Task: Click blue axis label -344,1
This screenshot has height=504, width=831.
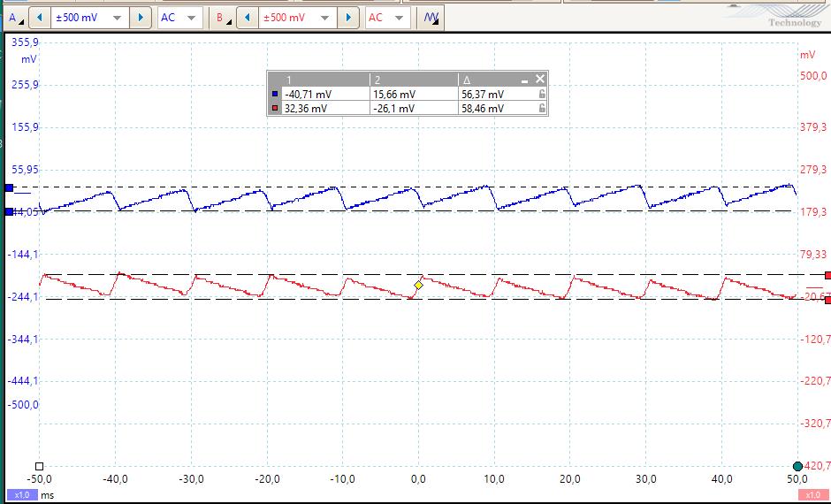Action: pyautogui.click(x=23, y=339)
